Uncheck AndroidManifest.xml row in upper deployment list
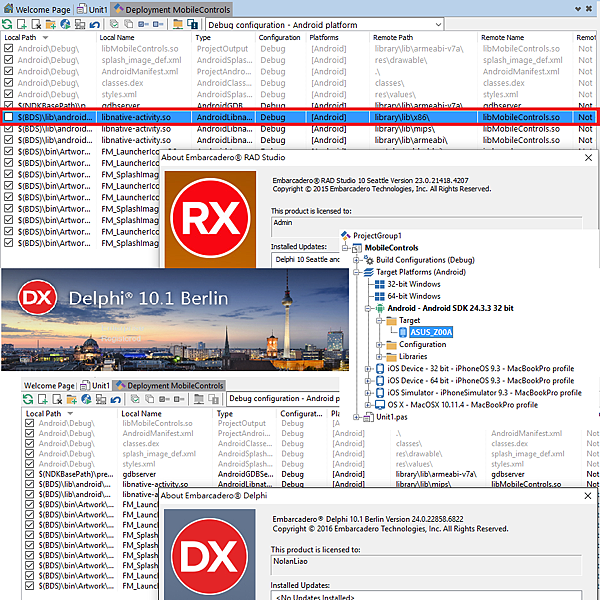Viewport: 600px width, 600px height. coord(8,71)
